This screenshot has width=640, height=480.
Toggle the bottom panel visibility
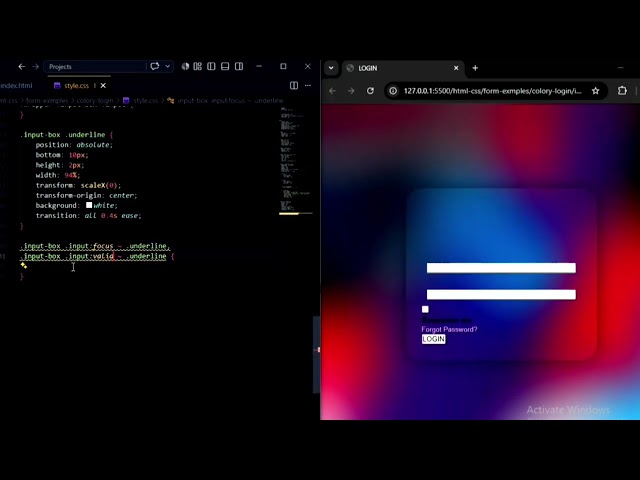(225, 67)
